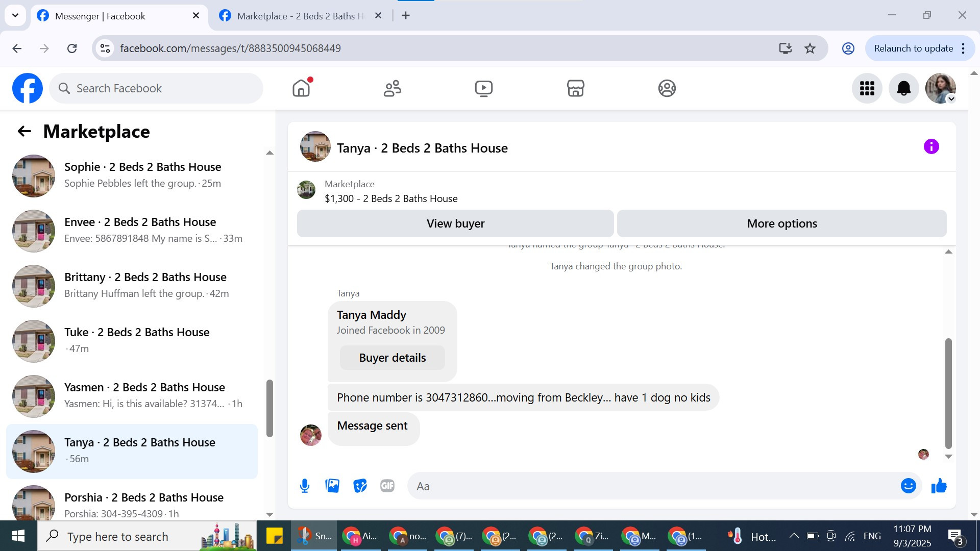This screenshot has width=980, height=551.
Task: Open the GIF picker
Action: pyautogui.click(x=387, y=486)
